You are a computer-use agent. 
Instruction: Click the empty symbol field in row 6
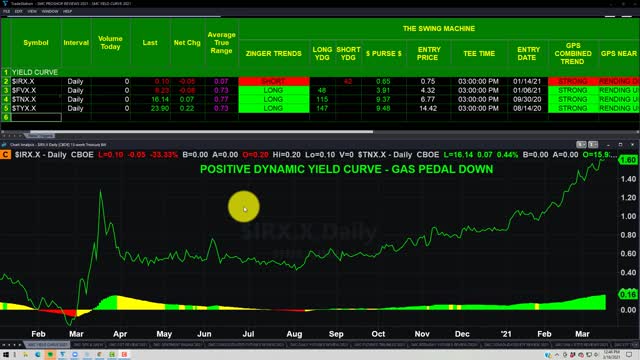click(36, 117)
